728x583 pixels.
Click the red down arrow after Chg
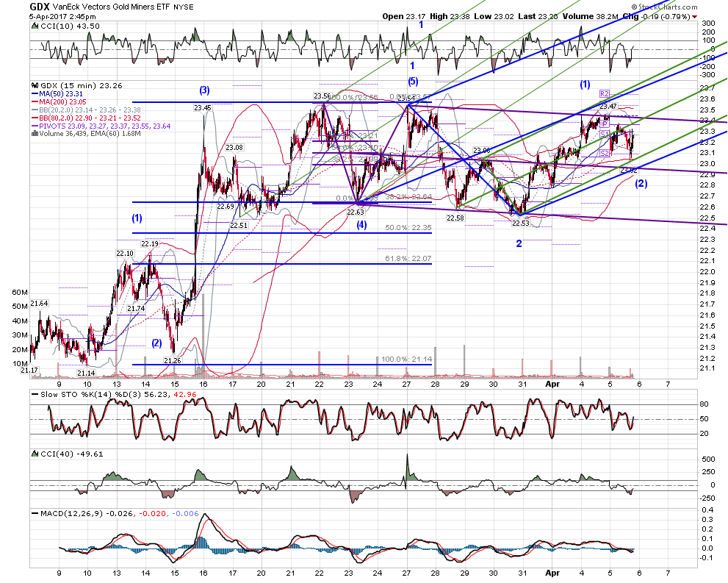coord(694,17)
